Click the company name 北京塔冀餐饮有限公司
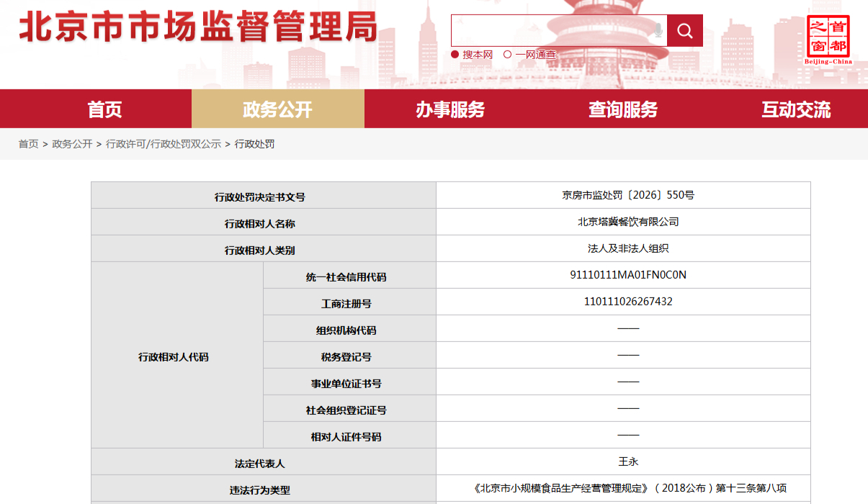 (x=628, y=222)
